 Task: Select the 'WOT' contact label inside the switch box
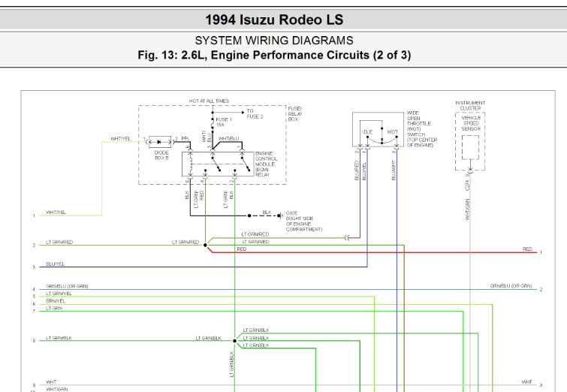(x=392, y=132)
